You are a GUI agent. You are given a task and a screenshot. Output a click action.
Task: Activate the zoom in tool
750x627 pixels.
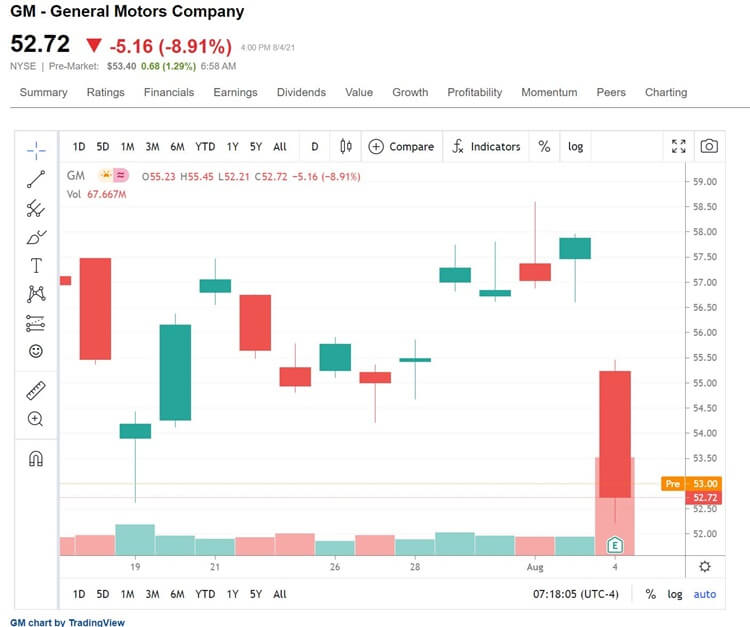click(x=35, y=419)
